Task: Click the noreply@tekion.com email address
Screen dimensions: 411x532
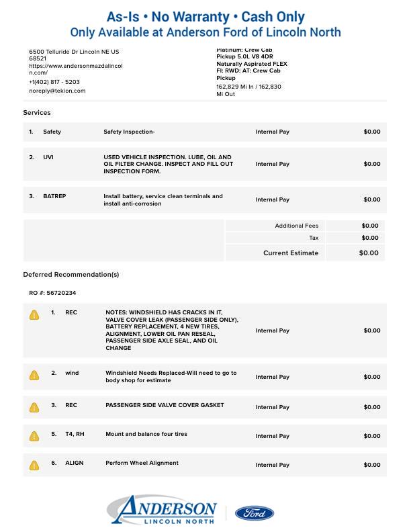Action: pos(57,91)
